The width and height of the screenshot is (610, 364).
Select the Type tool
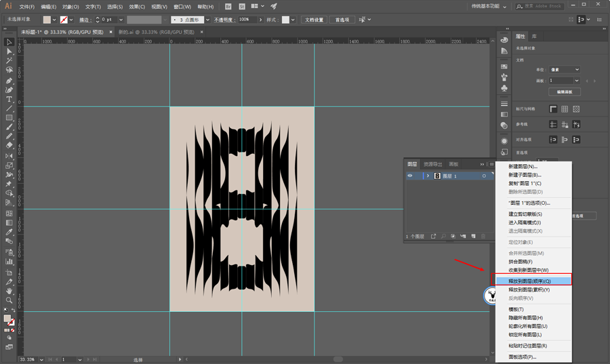tap(9, 100)
